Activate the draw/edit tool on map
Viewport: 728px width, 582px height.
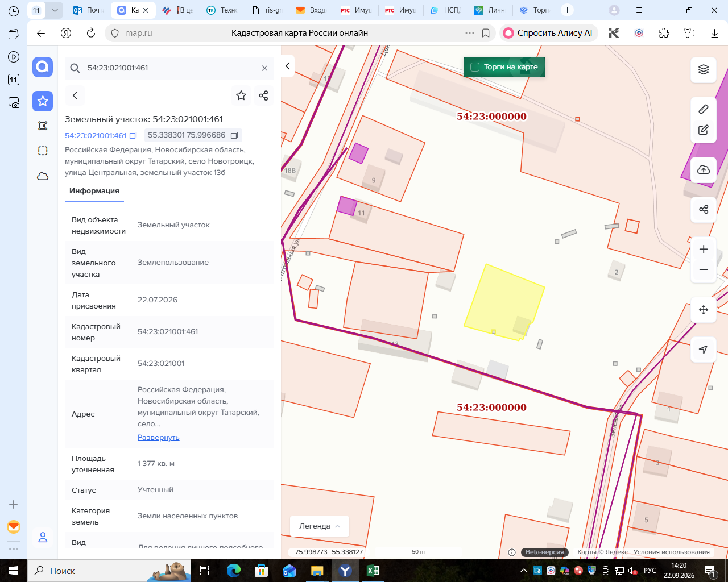point(704,130)
